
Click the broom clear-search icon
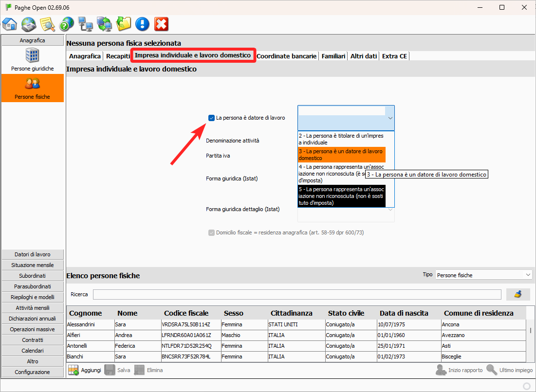coord(518,294)
